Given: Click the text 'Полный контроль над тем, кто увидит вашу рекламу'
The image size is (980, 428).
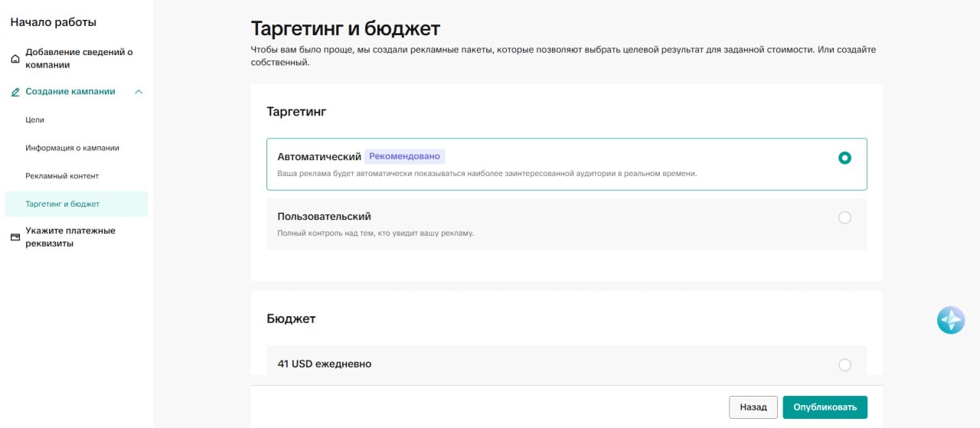Looking at the screenshot, I should [375, 233].
